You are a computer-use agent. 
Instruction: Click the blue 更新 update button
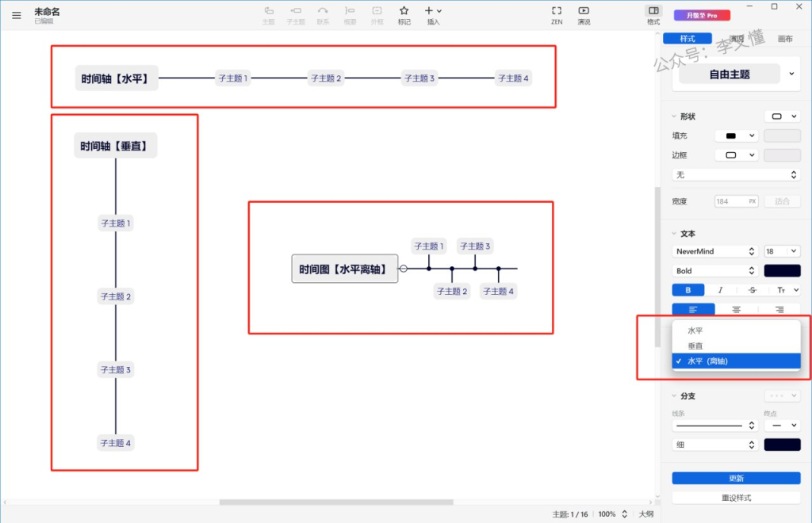point(736,478)
